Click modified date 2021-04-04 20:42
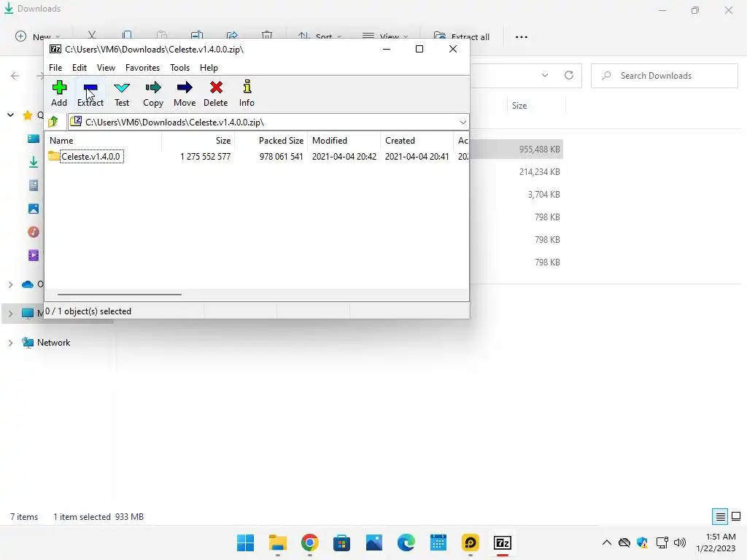This screenshot has width=747, height=560. click(x=344, y=157)
